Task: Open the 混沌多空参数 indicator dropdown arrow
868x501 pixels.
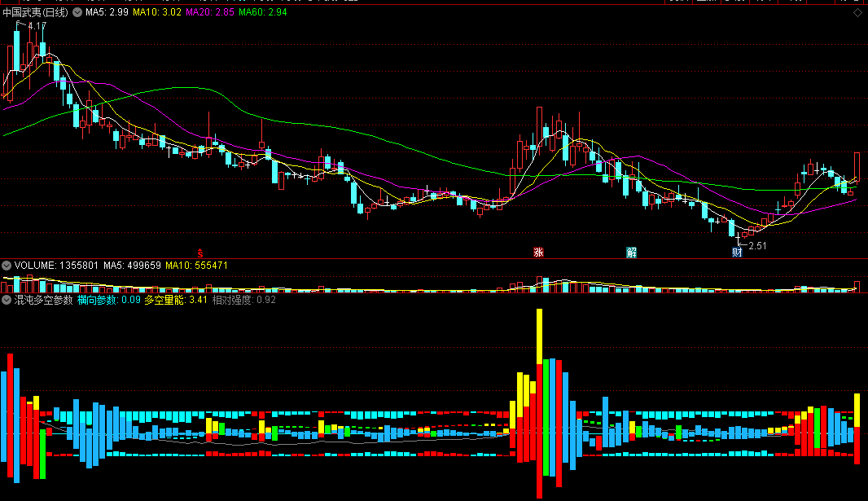Action: (7, 300)
